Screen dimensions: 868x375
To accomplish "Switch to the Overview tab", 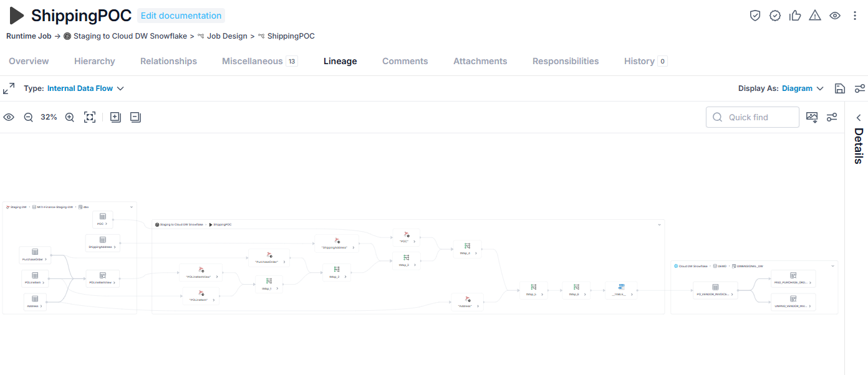I will click(29, 61).
